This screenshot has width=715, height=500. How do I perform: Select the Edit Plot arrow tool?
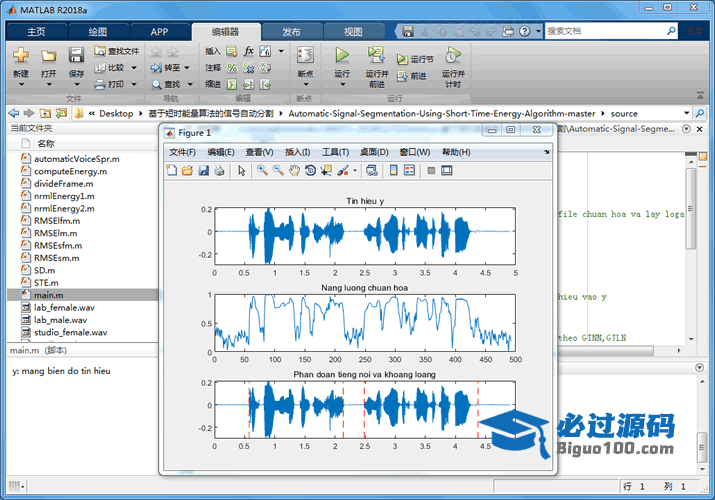(242, 171)
